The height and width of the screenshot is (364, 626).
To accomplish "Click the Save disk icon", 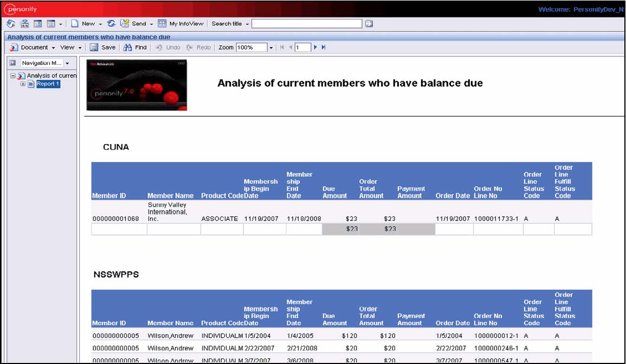I will click(94, 47).
